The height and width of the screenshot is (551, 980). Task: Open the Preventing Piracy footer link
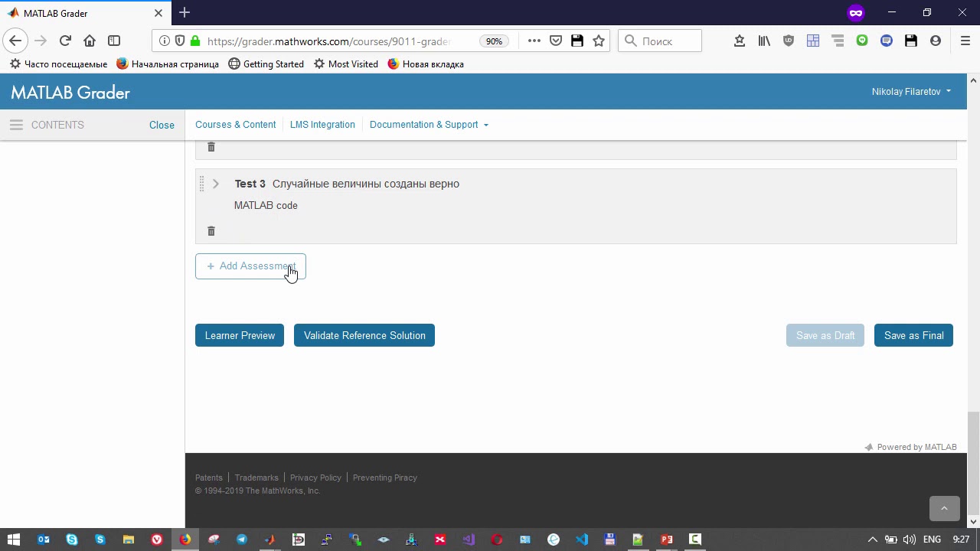click(x=384, y=478)
